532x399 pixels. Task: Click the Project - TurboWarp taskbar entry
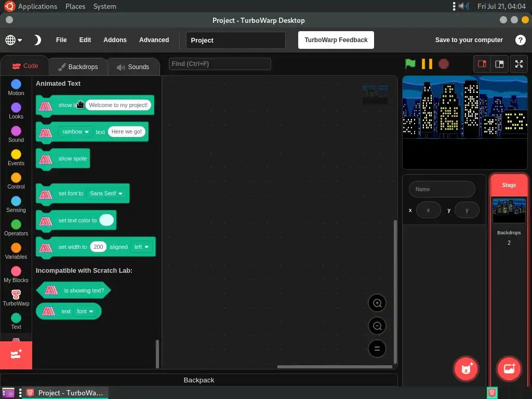click(x=65, y=393)
